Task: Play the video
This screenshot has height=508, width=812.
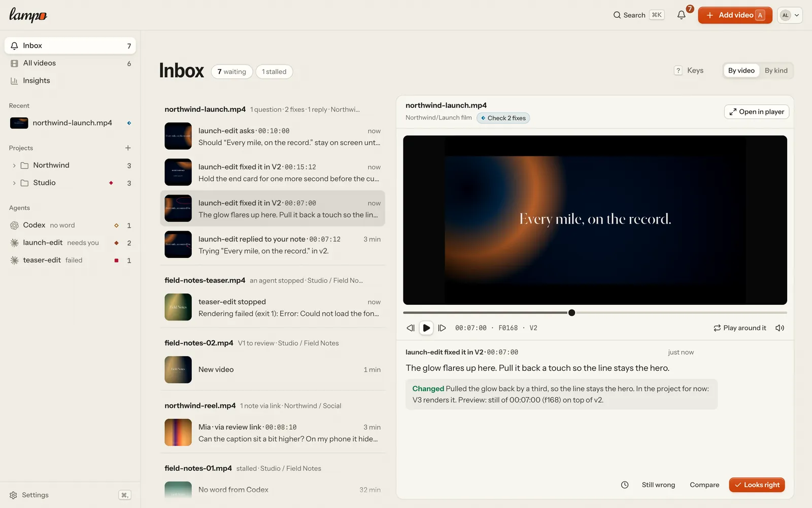Action: [426, 328]
